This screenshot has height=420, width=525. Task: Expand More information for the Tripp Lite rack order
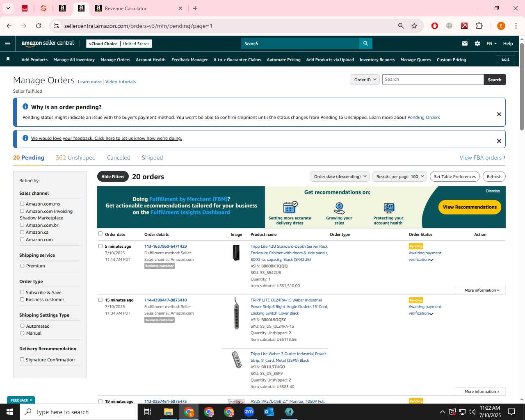click(480, 290)
